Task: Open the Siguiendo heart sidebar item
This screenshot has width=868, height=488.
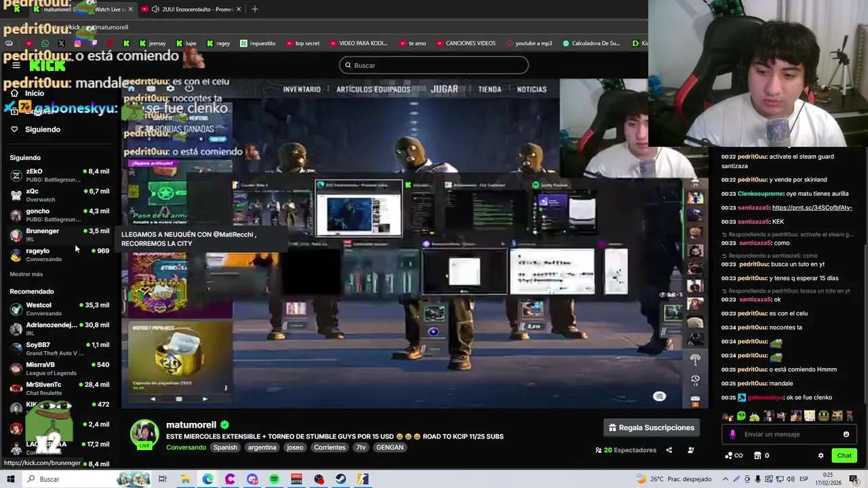Action: [35, 129]
